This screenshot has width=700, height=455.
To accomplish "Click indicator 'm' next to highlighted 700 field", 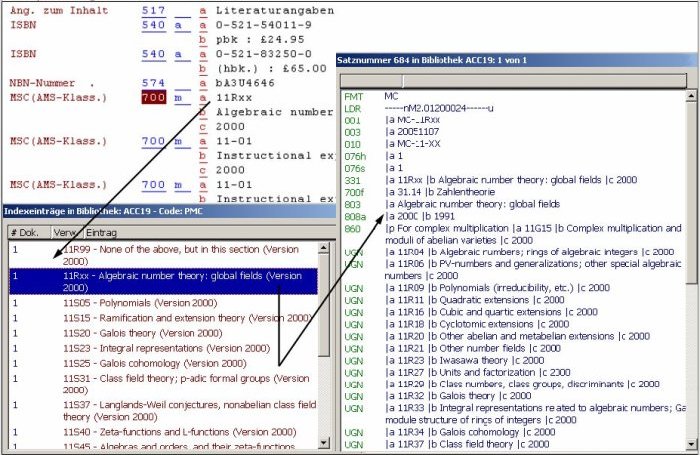I will point(179,97).
